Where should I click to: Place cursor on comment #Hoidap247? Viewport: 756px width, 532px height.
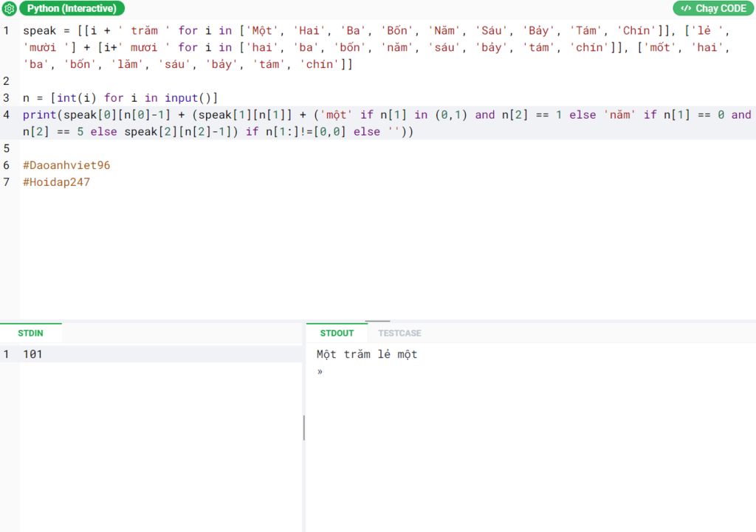click(56, 182)
